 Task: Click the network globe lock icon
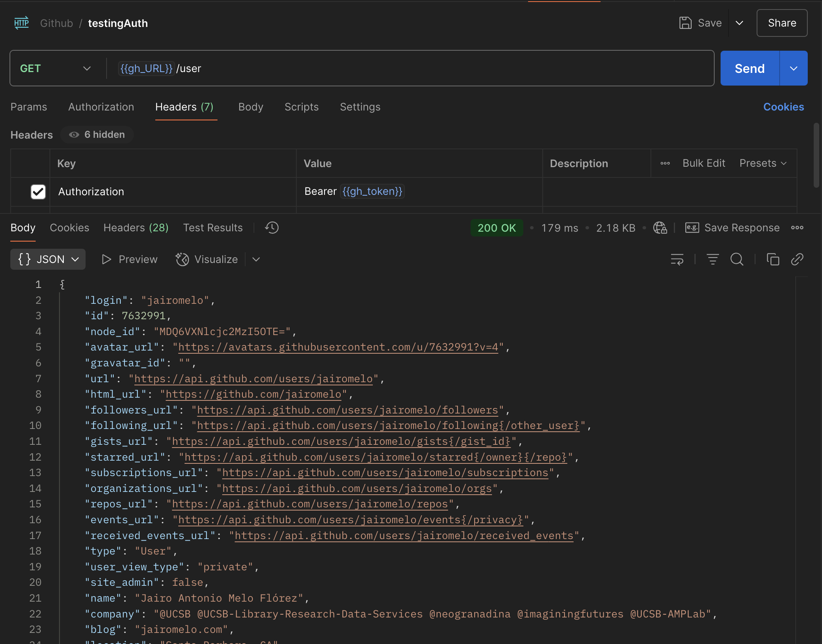(660, 228)
